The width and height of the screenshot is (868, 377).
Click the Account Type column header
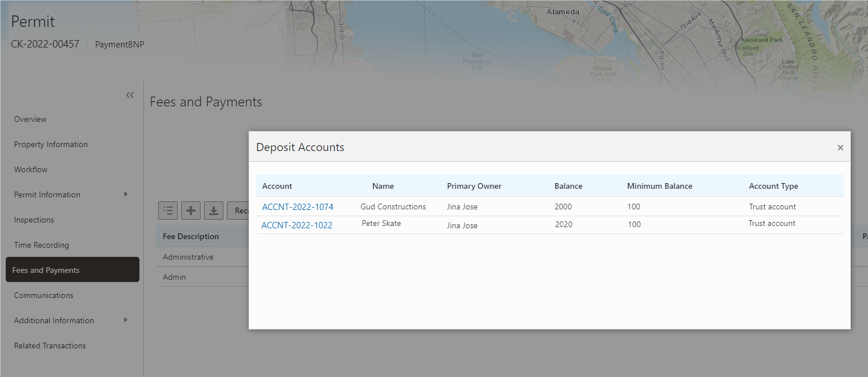773,186
